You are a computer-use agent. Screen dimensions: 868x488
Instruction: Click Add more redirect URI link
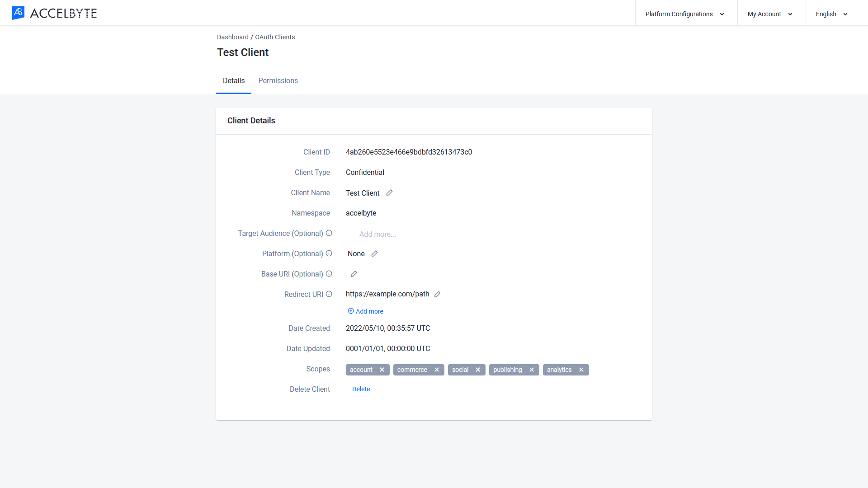[365, 311]
